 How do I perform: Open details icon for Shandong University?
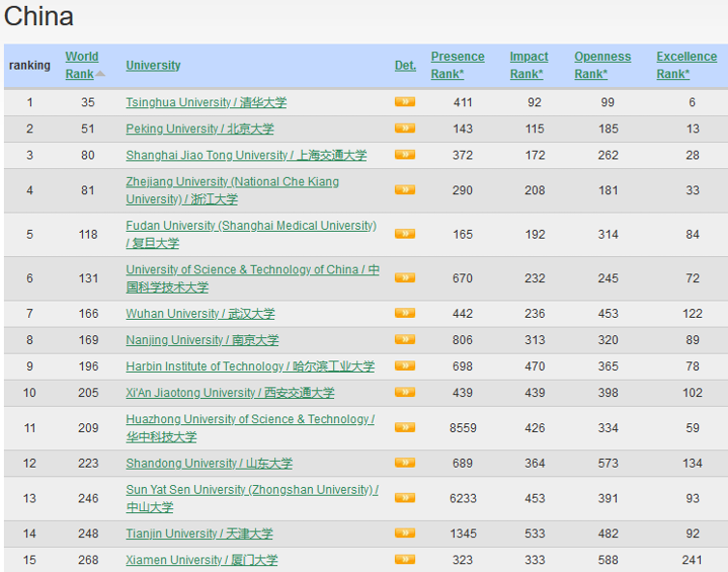405,463
